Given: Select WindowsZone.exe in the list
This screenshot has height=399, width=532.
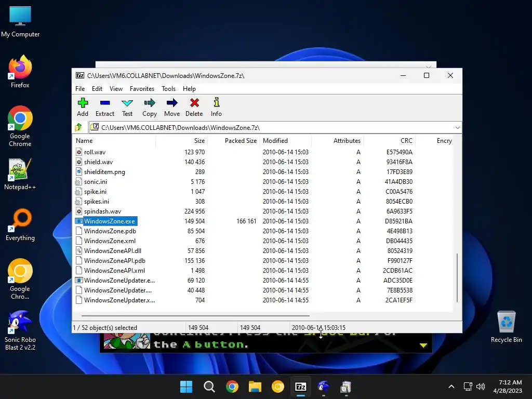Looking at the screenshot, I should [x=109, y=221].
